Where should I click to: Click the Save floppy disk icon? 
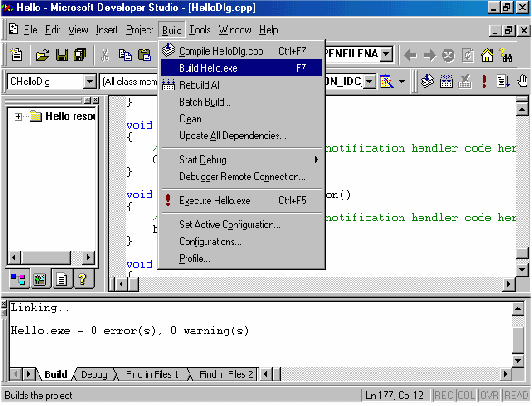(x=62, y=55)
